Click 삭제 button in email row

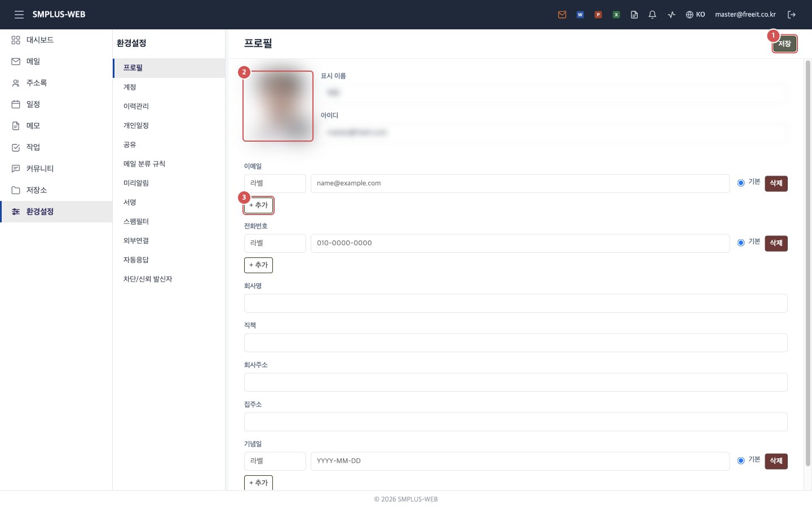pyautogui.click(x=776, y=183)
